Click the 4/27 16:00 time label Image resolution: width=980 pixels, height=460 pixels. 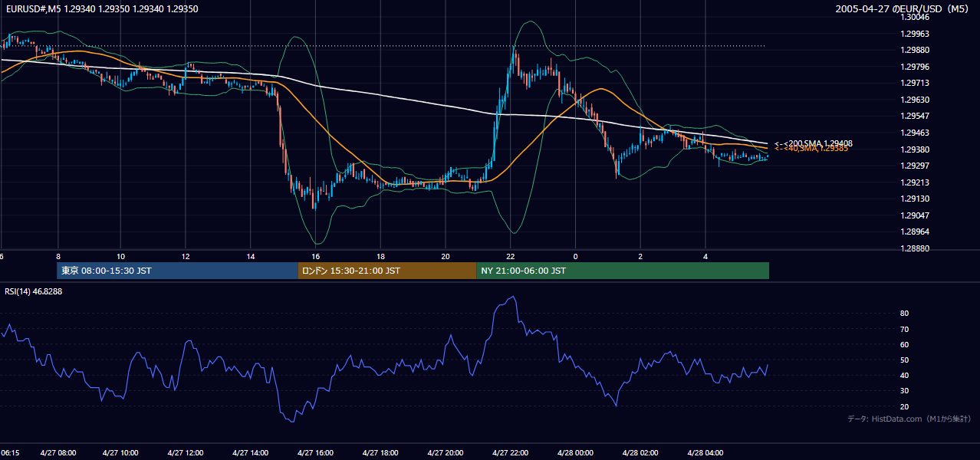314,453
